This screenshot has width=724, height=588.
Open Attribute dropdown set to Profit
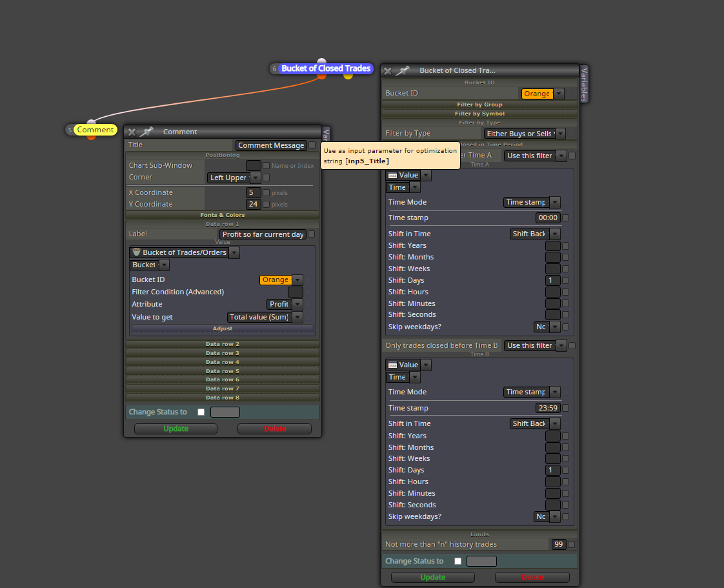pyautogui.click(x=285, y=305)
